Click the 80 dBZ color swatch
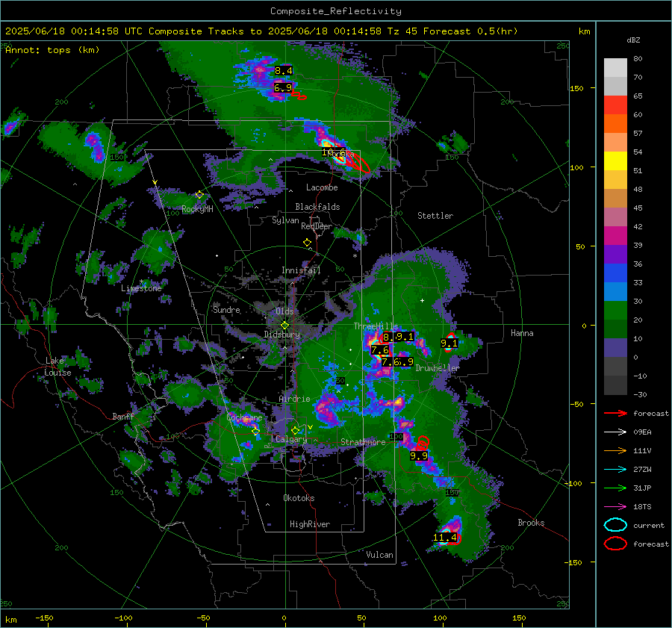This screenshot has height=628, width=672. click(x=615, y=68)
